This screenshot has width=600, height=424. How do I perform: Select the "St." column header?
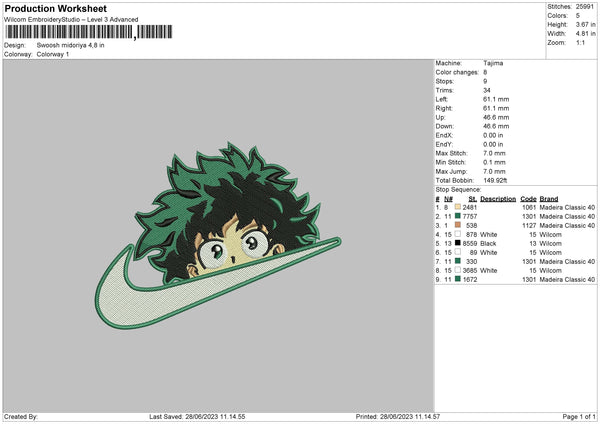click(473, 199)
